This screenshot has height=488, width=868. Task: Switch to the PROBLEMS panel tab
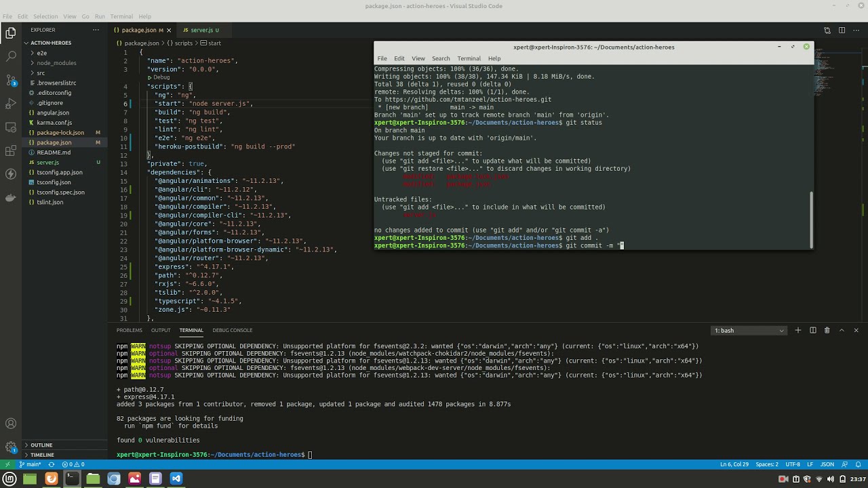click(129, 330)
